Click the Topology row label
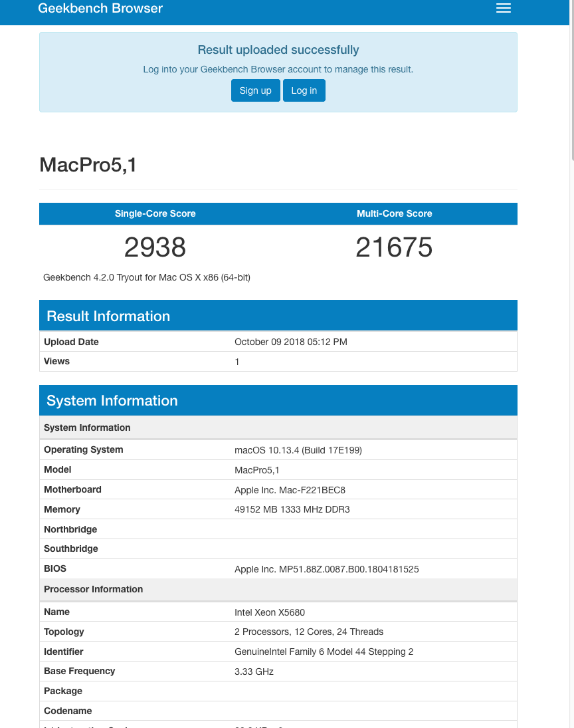 [64, 632]
